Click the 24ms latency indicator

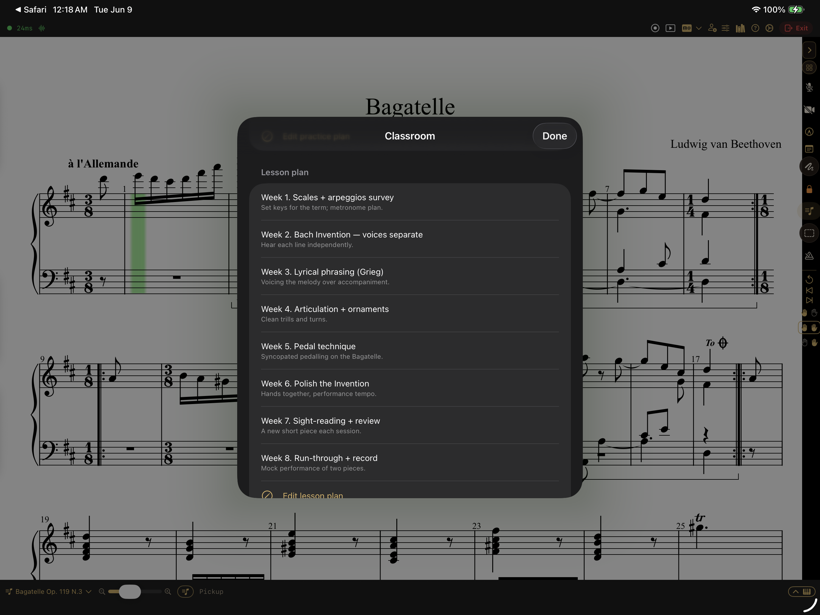pos(25,28)
